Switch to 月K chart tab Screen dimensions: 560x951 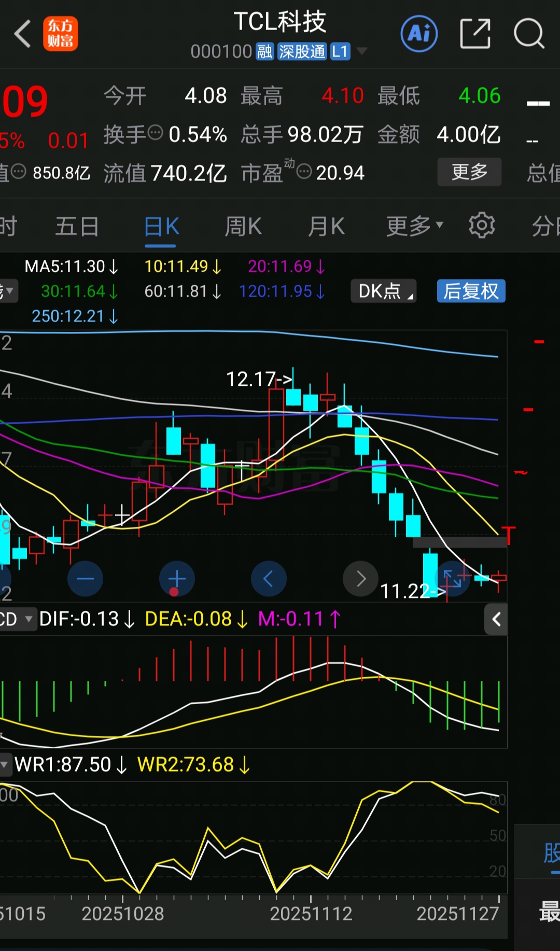click(326, 226)
